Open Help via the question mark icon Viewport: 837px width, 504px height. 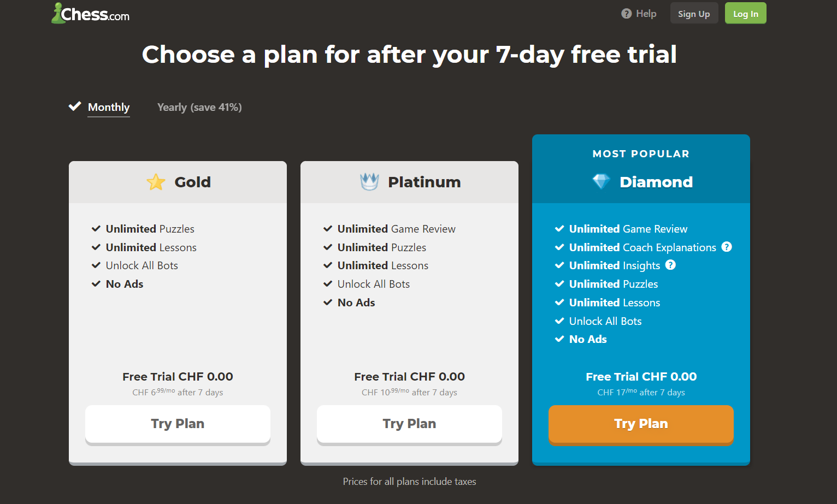[x=626, y=13]
